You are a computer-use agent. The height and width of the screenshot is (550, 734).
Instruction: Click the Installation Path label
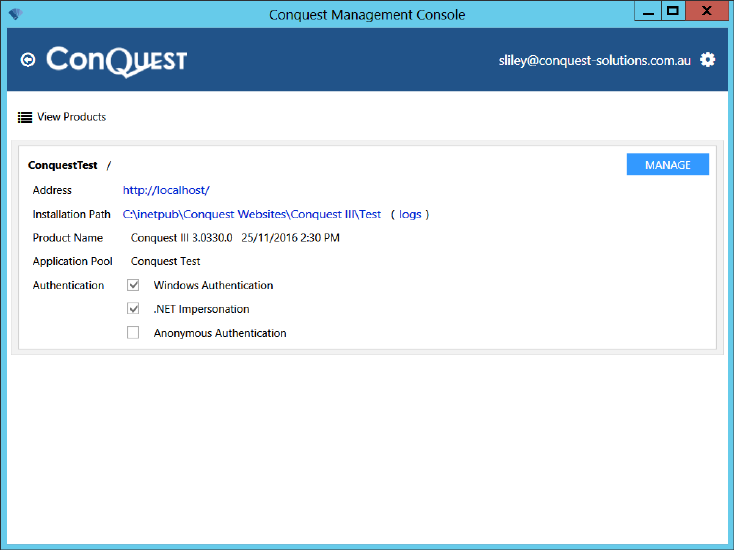pyautogui.click(x=72, y=214)
